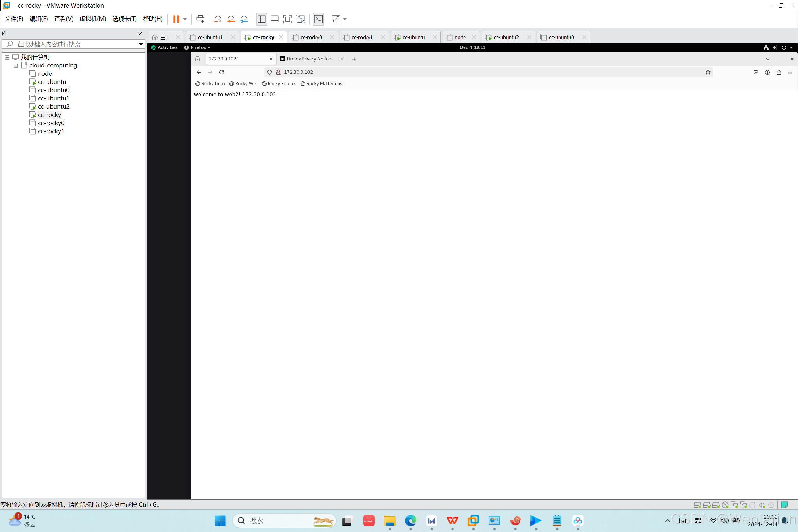Click Send Ctrl+Alt+Del toolbar icon
Viewport: 798px width, 532px height.
(x=200, y=19)
